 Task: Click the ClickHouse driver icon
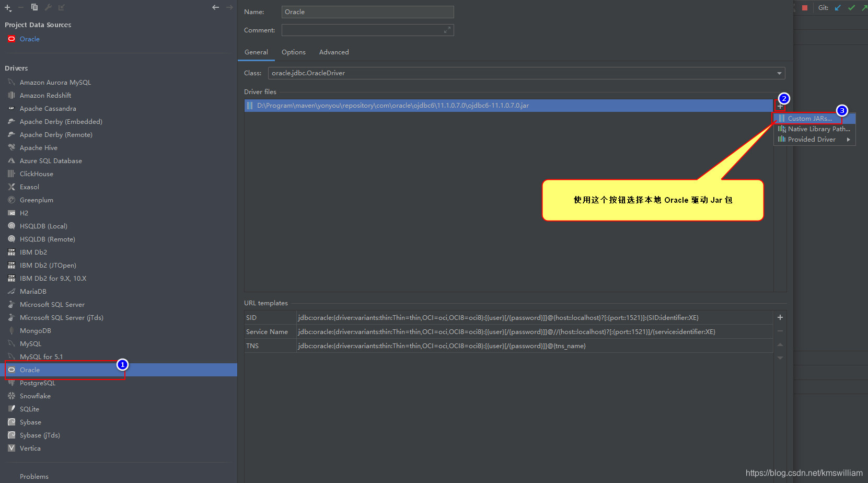pyautogui.click(x=11, y=174)
